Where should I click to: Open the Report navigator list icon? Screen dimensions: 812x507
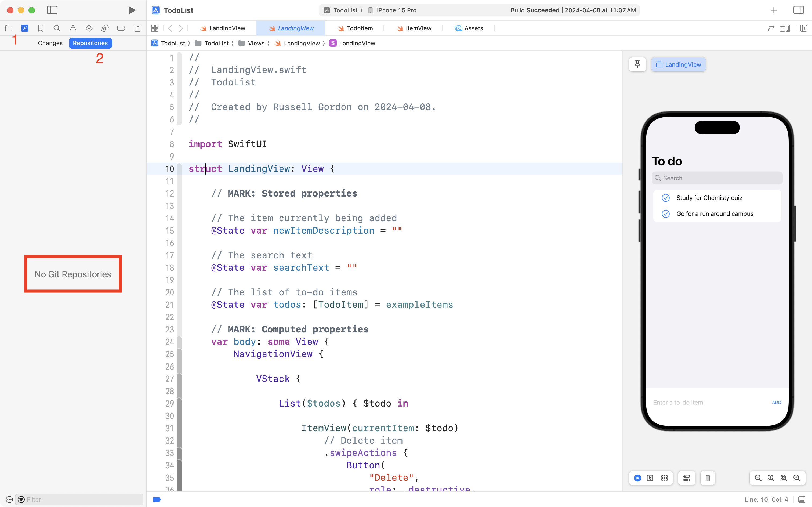(x=138, y=28)
